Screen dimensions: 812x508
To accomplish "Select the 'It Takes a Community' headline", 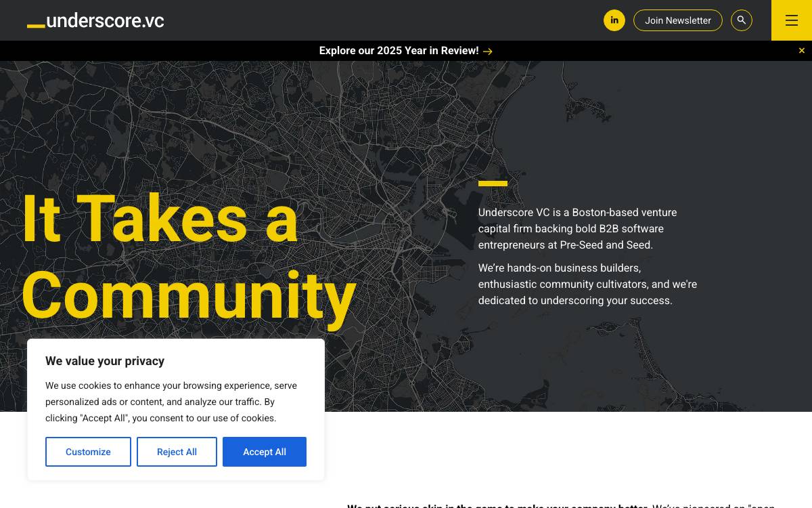I will 189,257.
